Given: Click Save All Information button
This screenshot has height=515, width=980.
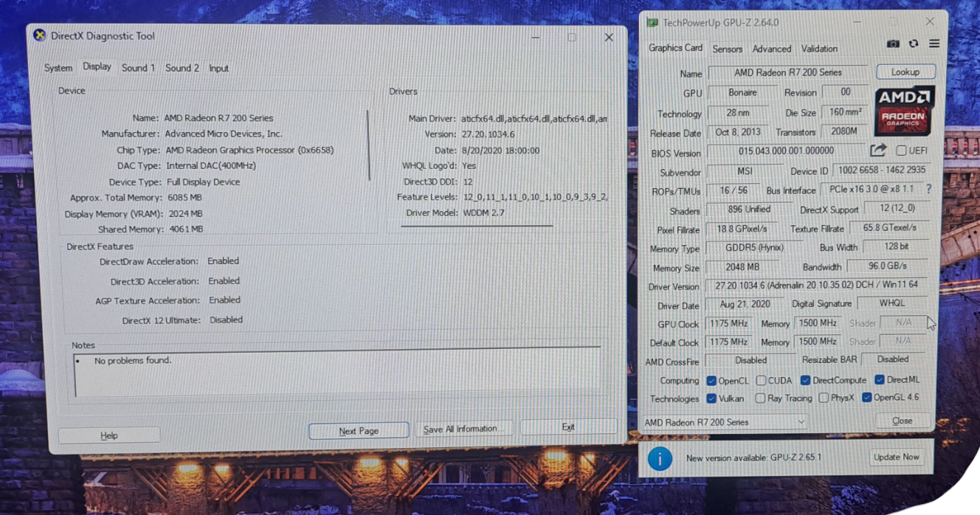Looking at the screenshot, I should pos(464,429).
